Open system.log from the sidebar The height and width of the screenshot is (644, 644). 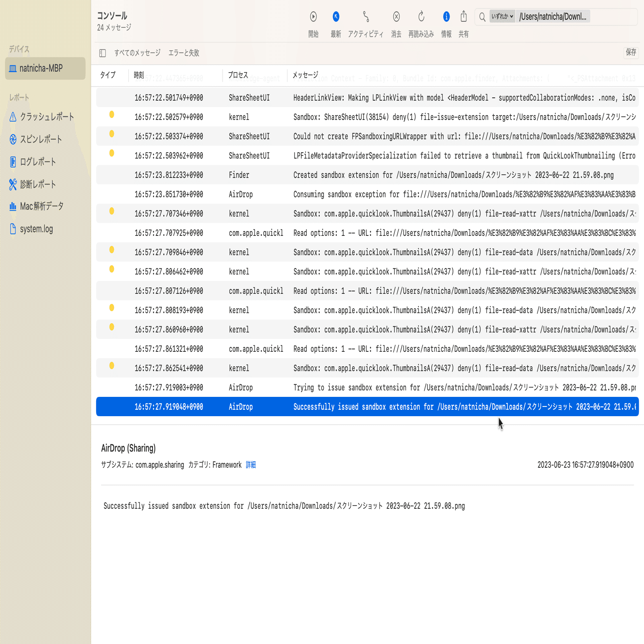coord(36,229)
